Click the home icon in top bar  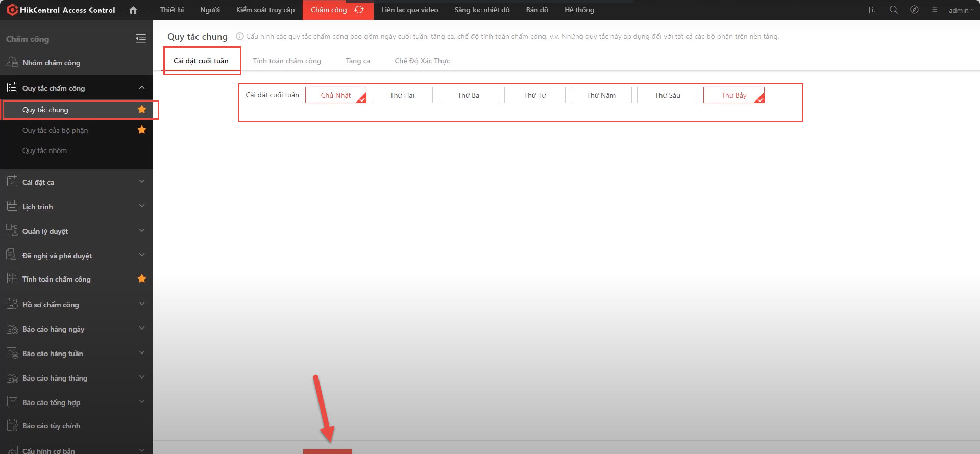click(133, 10)
